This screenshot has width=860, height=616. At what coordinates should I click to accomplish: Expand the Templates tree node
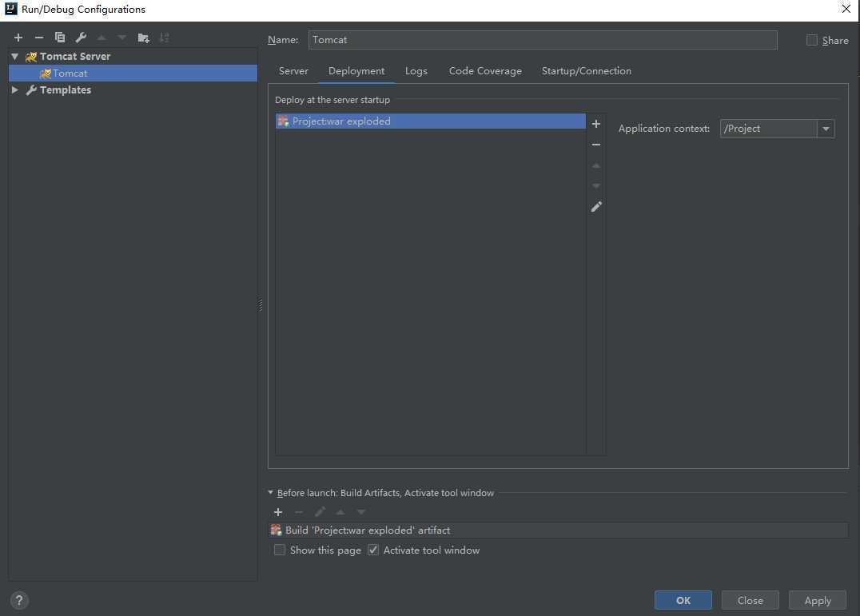coord(15,89)
